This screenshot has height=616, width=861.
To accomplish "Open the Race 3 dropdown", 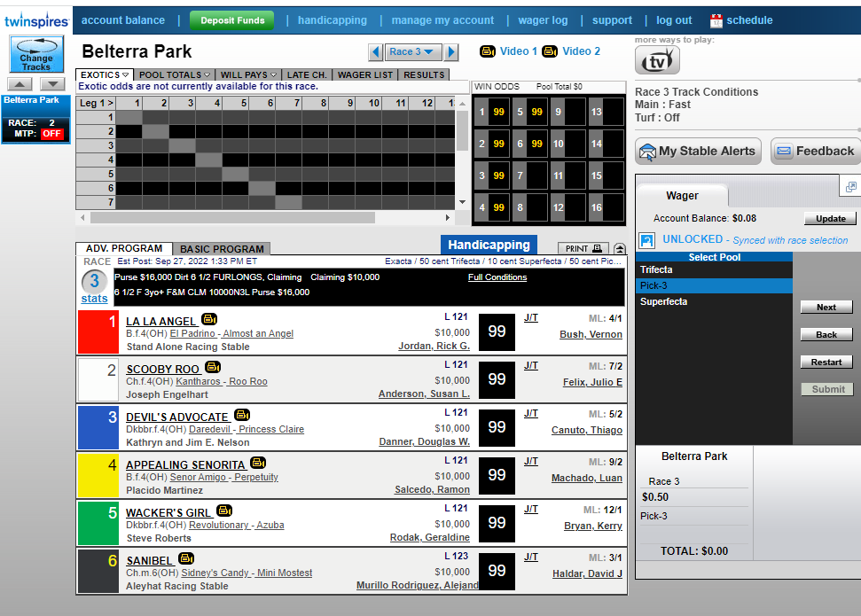I will pos(412,51).
